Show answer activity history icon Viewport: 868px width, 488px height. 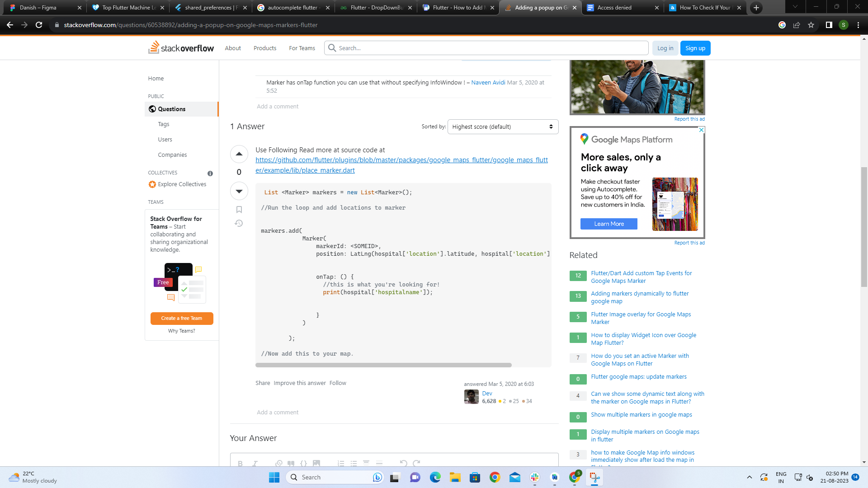click(x=239, y=223)
